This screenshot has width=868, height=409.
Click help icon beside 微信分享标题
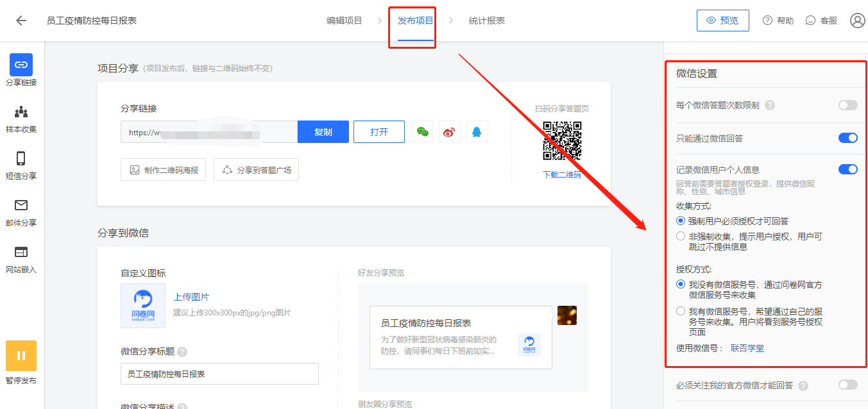[182, 352]
